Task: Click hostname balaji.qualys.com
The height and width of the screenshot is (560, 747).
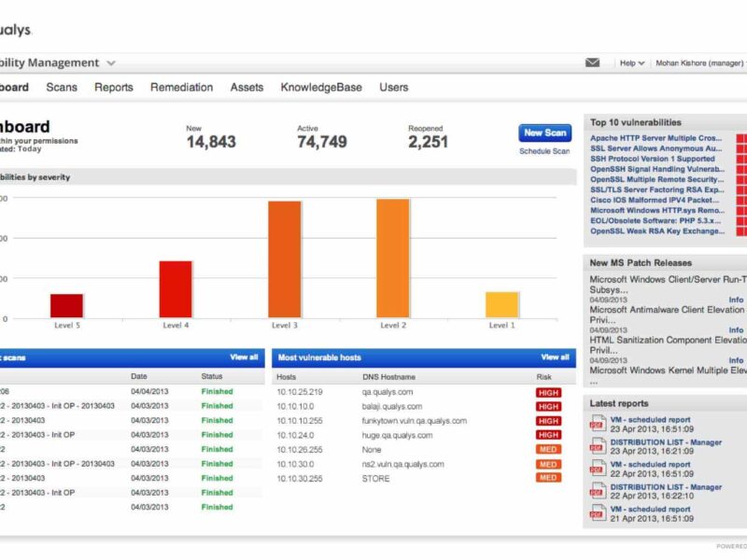Action: [x=392, y=406]
